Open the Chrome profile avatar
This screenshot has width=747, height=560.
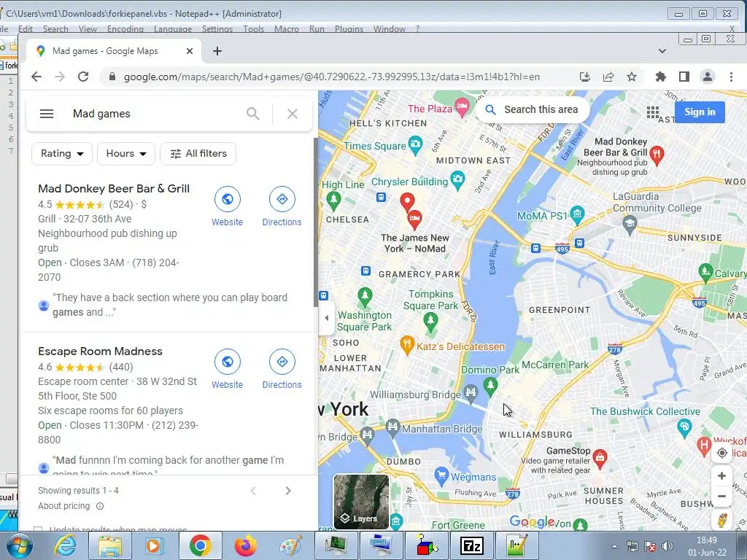tap(708, 77)
